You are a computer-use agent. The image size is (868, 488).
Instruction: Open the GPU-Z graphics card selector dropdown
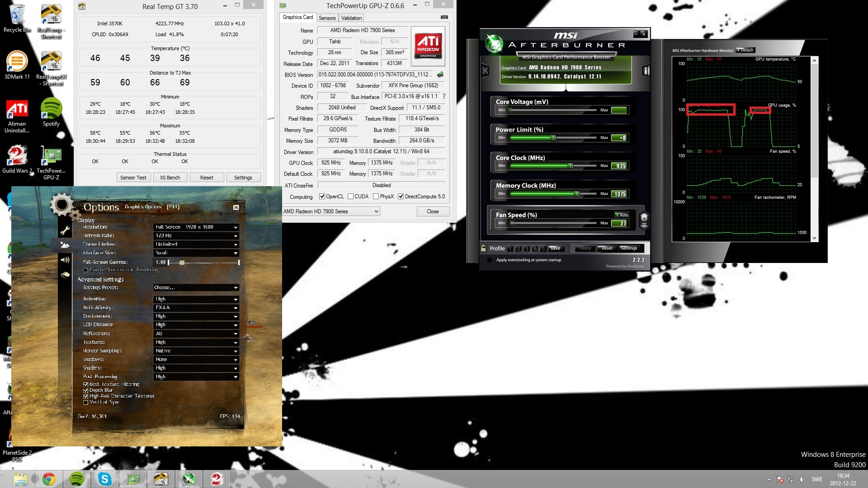click(x=331, y=211)
